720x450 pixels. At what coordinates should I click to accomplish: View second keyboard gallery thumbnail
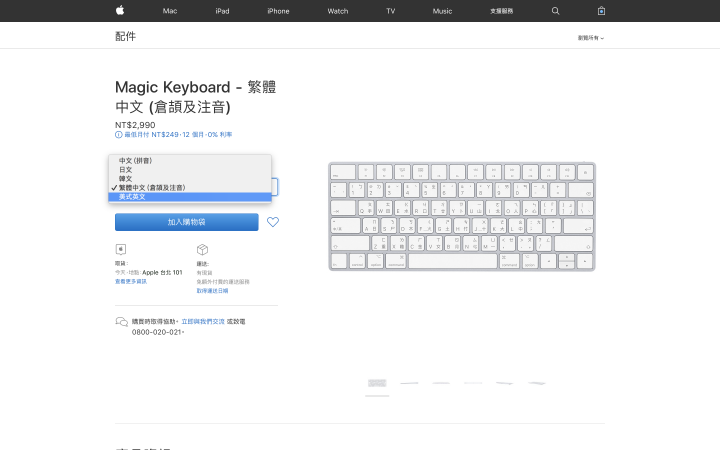(409, 383)
